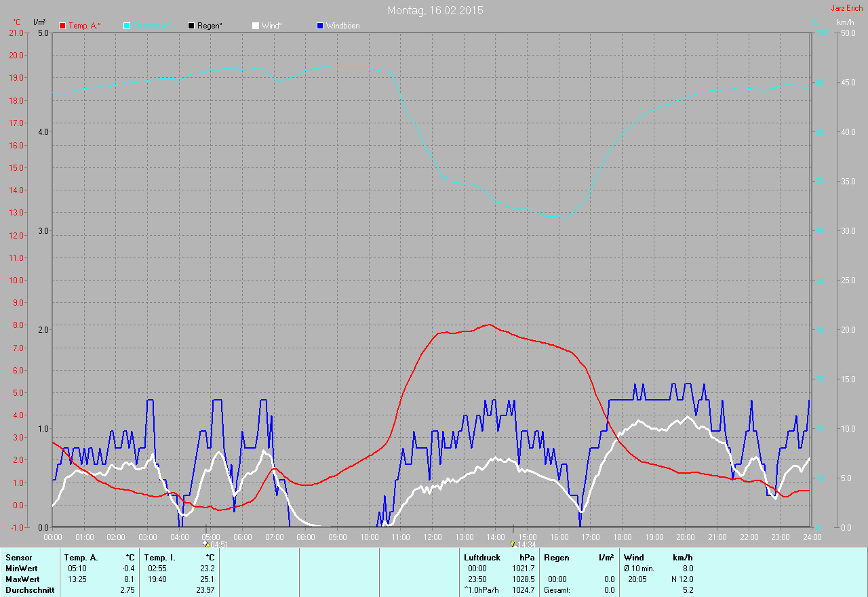868x597 pixels.
Task: Click the 'Gesamt:' rain total label
Action: click(x=557, y=590)
